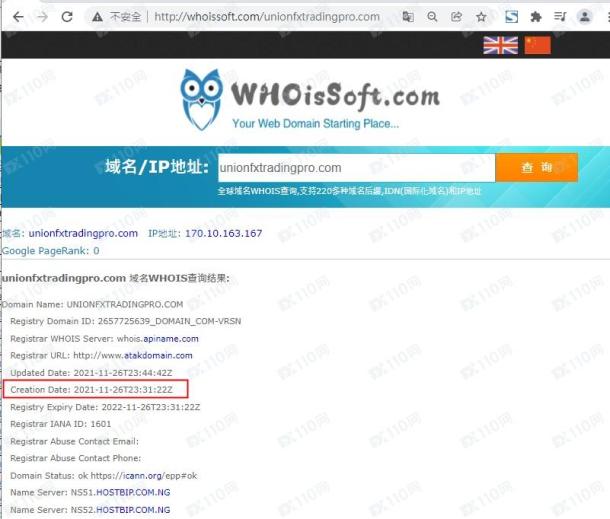
Task: Click the orange 查询 search button
Action: (x=536, y=168)
